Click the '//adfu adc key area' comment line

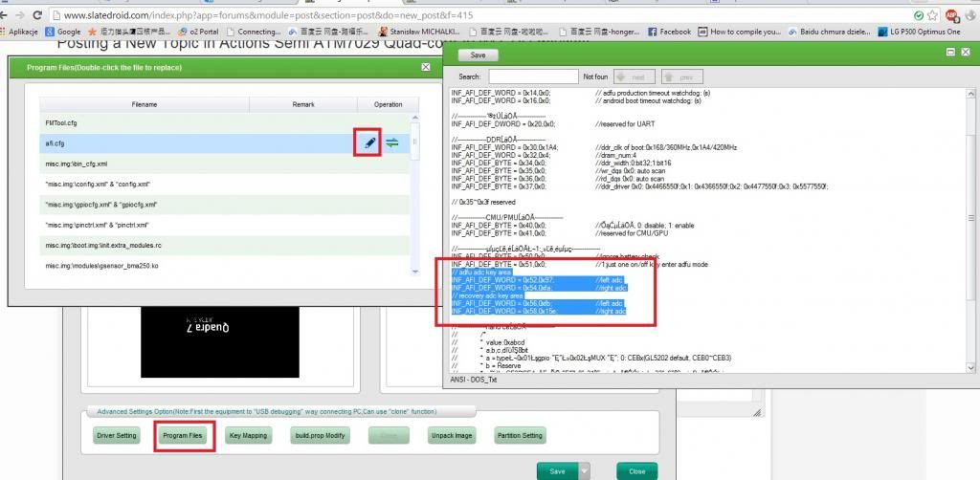[x=481, y=273]
